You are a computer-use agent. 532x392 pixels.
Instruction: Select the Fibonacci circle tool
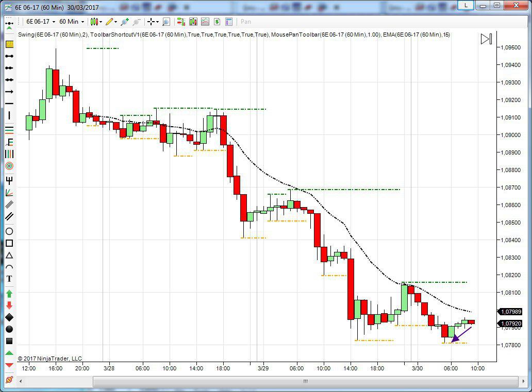[9, 166]
